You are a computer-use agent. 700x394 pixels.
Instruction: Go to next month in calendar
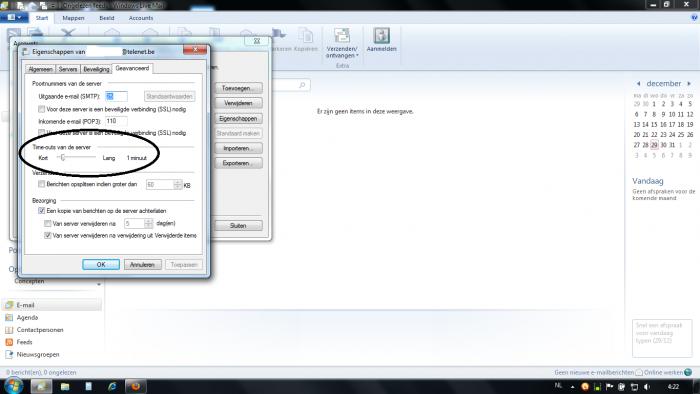pos(689,83)
